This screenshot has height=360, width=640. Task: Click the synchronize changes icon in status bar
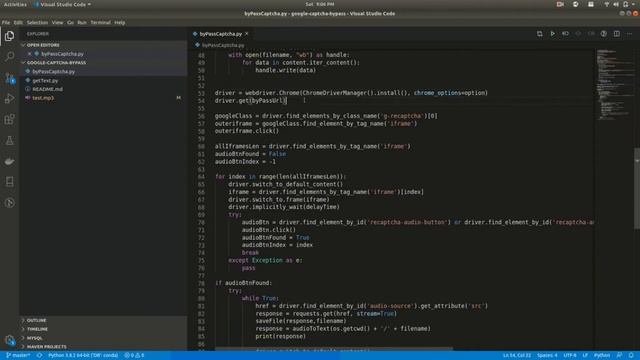pyautogui.click(x=39, y=356)
